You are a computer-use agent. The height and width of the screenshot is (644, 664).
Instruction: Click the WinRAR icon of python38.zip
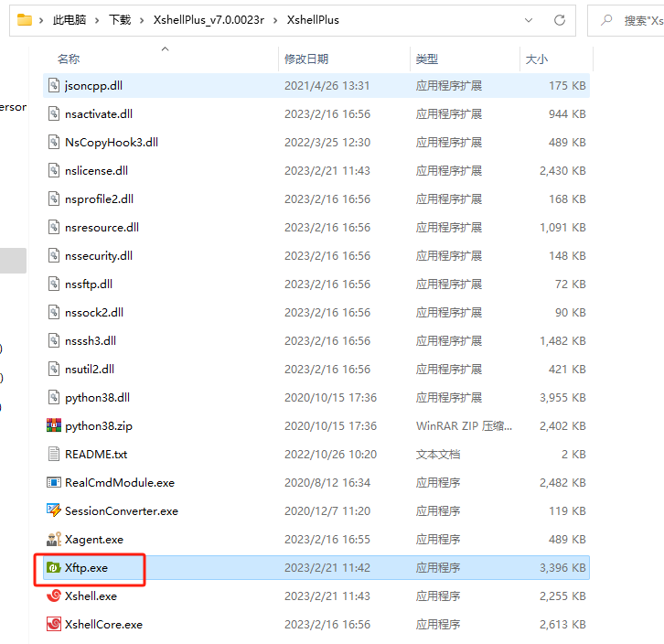coord(54,425)
